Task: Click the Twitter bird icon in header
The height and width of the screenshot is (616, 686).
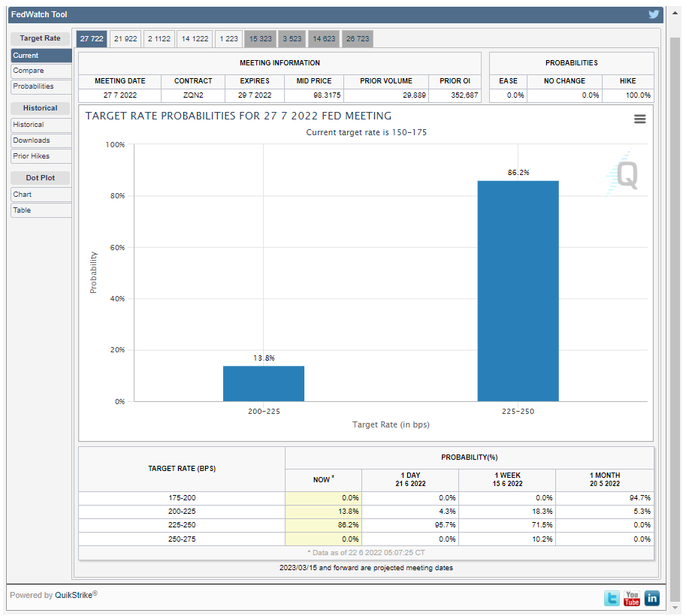Action: [x=654, y=14]
